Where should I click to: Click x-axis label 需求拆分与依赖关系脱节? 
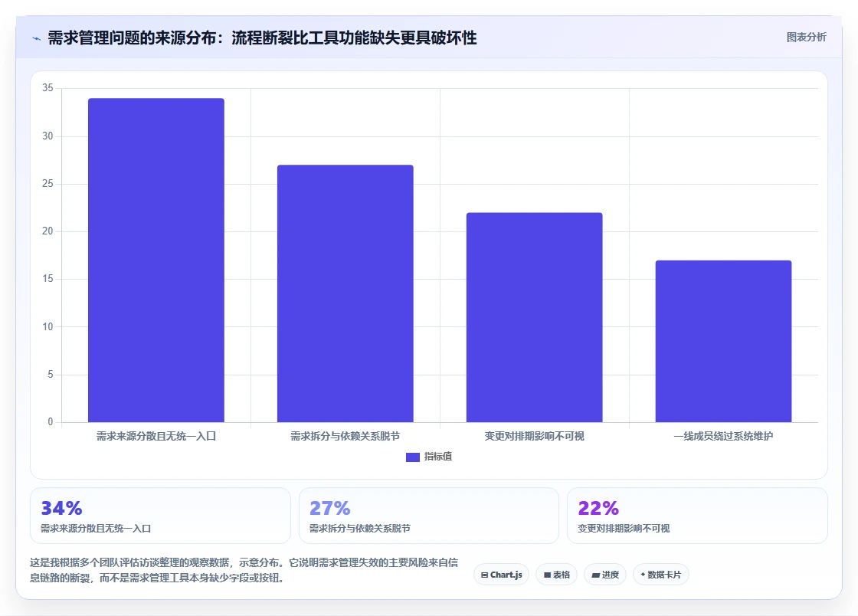[x=345, y=436]
